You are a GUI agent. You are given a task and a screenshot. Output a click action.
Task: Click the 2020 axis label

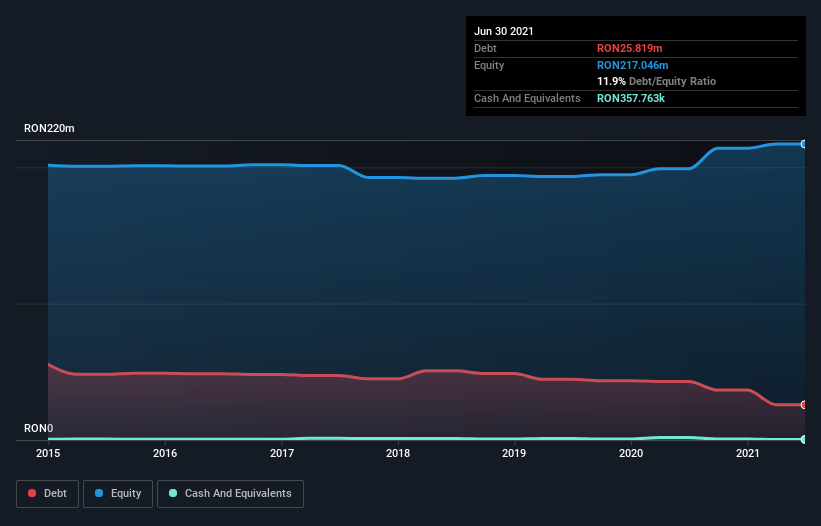(x=631, y=453)
